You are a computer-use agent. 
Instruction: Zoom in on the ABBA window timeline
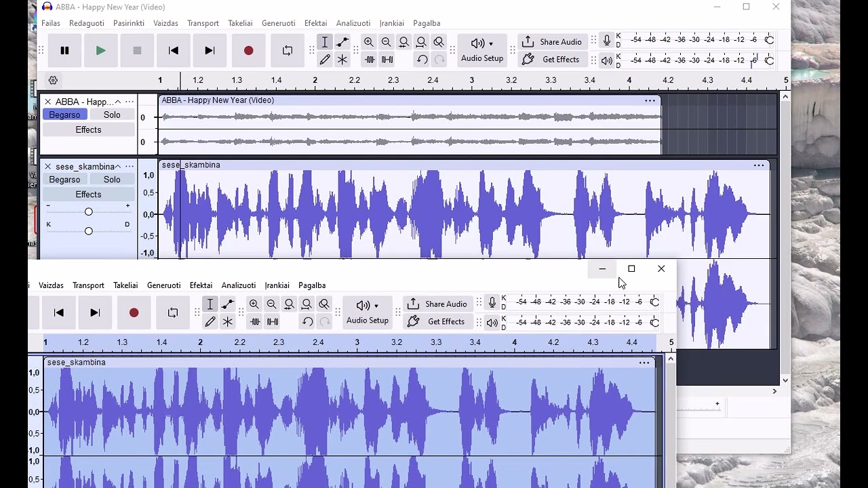[369, 42]
